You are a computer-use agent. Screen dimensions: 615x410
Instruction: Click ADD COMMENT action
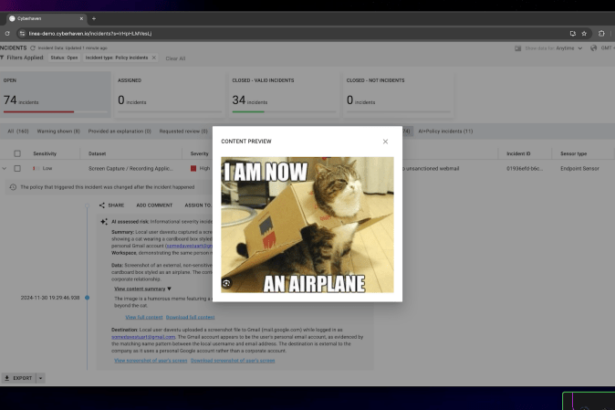pyautogui.click(x=154, y=205)
